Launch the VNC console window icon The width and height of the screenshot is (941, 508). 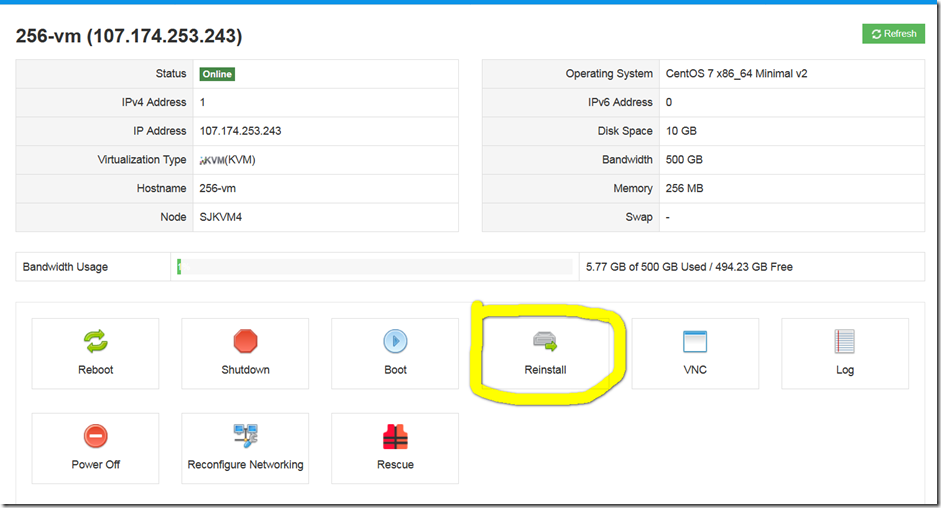pos(695,342)
